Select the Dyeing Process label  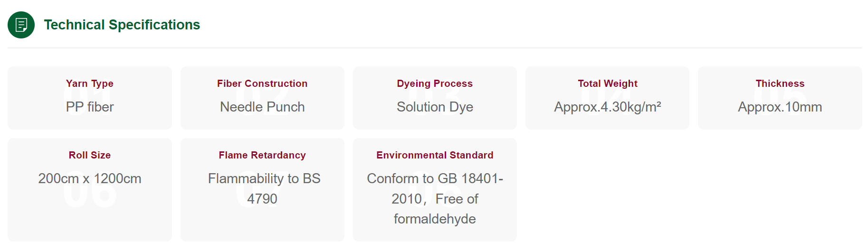(x=435, y=84)
